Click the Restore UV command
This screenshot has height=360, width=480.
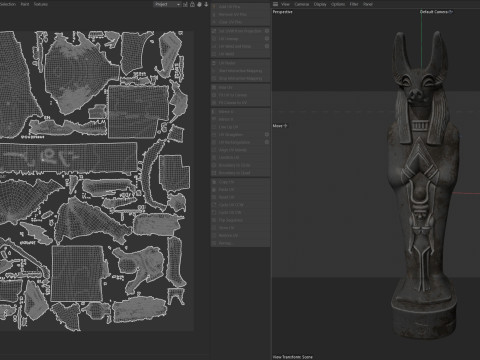[x=240, y=235]
